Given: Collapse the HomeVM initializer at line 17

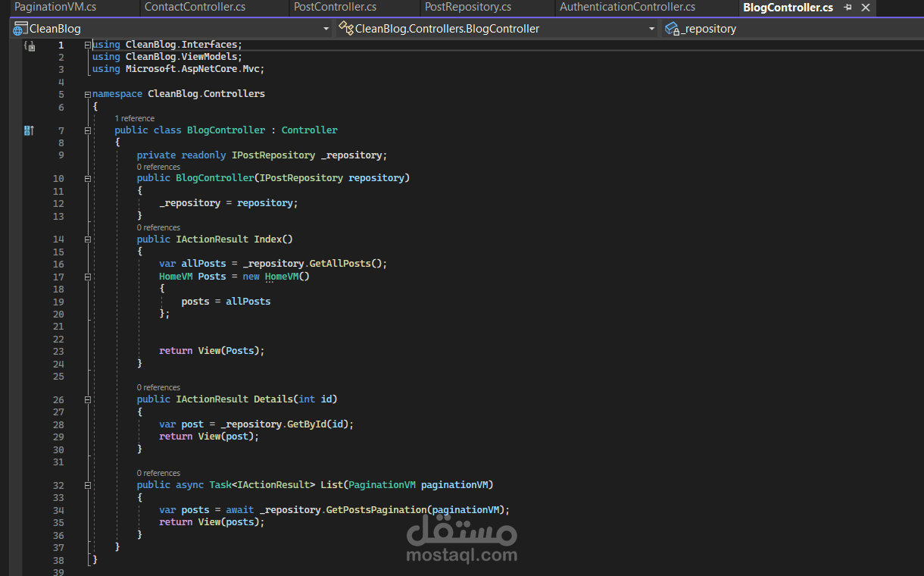Looking at the screenshot, I should 88,277.
